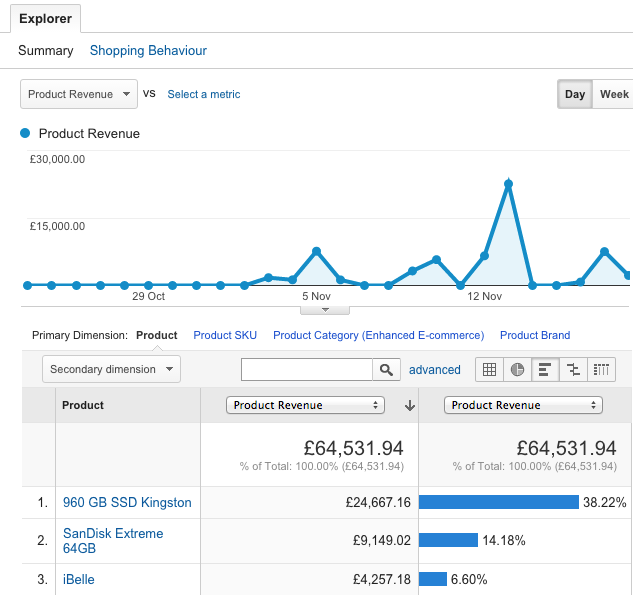
Task: Click the 'Select a metric' link
Action: point(204,95)
